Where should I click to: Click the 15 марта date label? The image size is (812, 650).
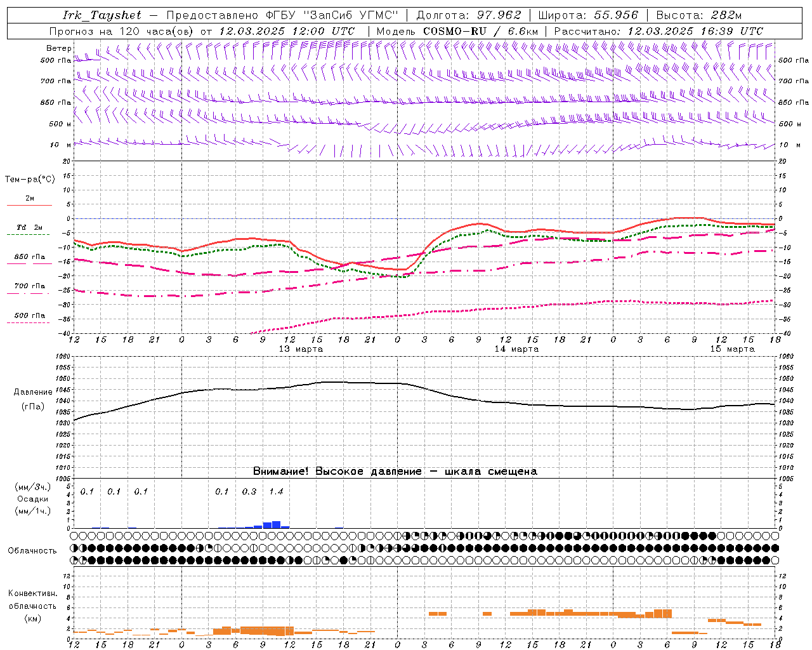(x=732, y=348)
